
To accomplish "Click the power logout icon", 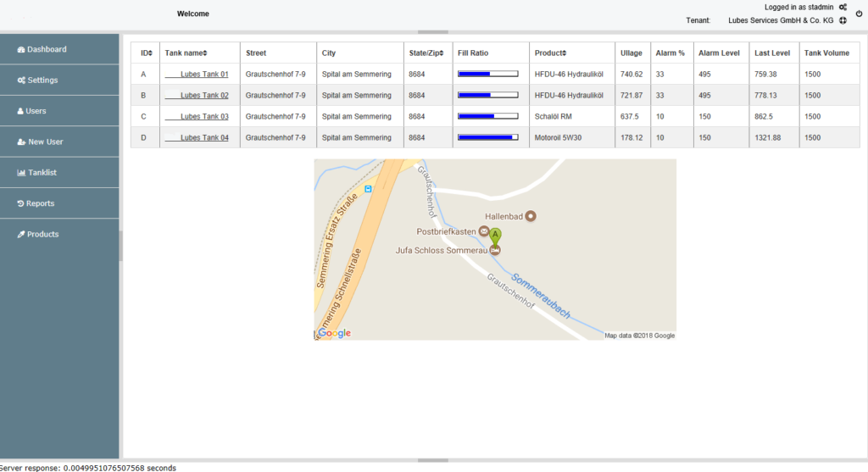I will point(860,14).
